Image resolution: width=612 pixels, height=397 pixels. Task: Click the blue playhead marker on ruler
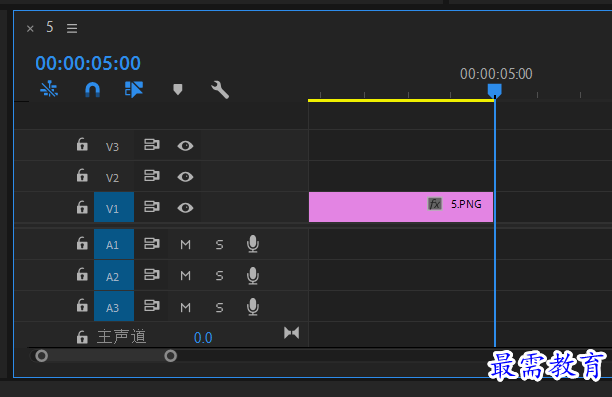[x=495, y=91]
